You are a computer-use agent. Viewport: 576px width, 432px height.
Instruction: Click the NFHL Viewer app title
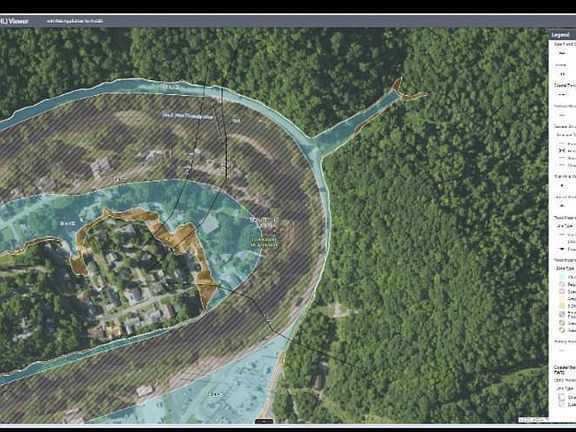pyautogui.click(x=14, y=21)
